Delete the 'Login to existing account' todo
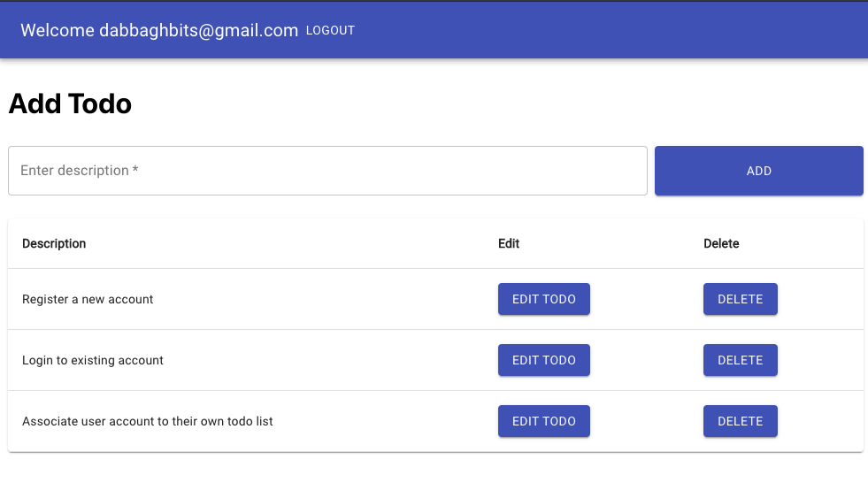The height and width of the screenshot is (498, 868). click(740, 360)
